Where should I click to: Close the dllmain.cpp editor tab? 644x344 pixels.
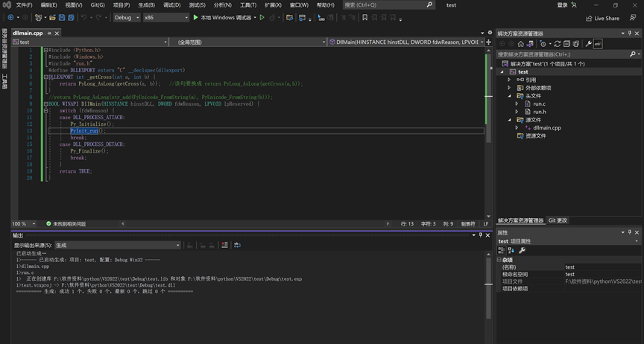coord(57,34)
